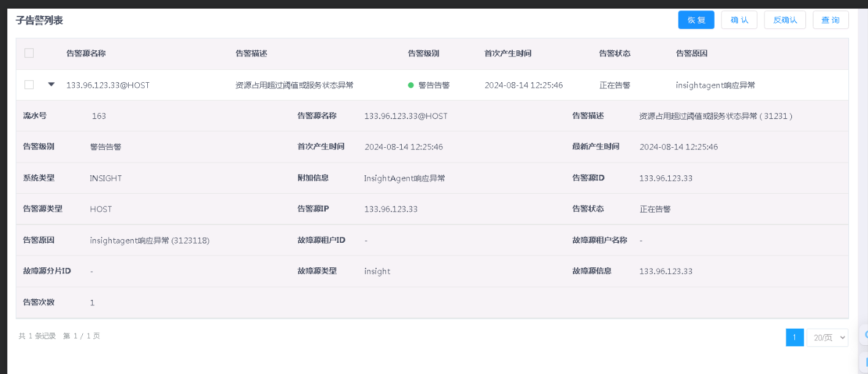
Task: Click the 告警原因 column header
Action: [x=692, y=53]
